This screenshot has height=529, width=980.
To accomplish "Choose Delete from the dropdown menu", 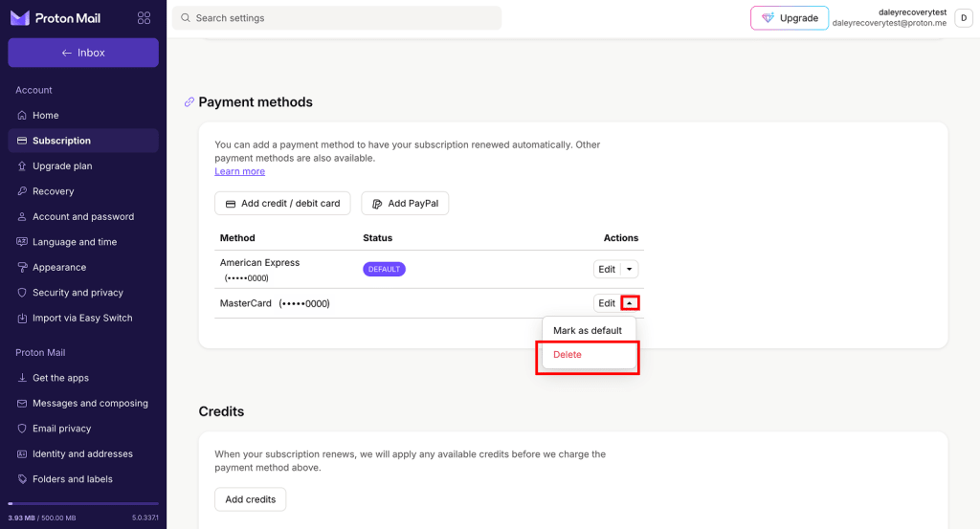I will [x=568, y=355].
